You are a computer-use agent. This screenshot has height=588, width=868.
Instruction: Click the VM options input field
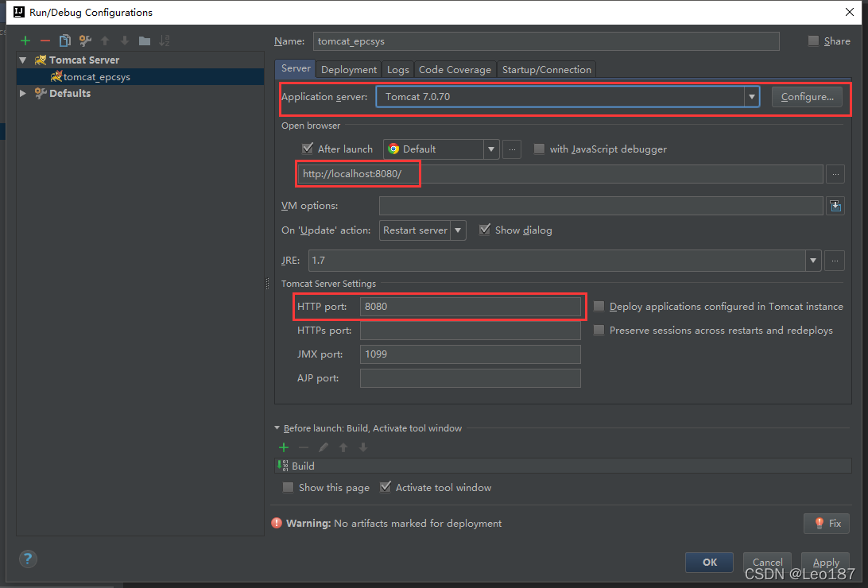[x=601, y=206]
